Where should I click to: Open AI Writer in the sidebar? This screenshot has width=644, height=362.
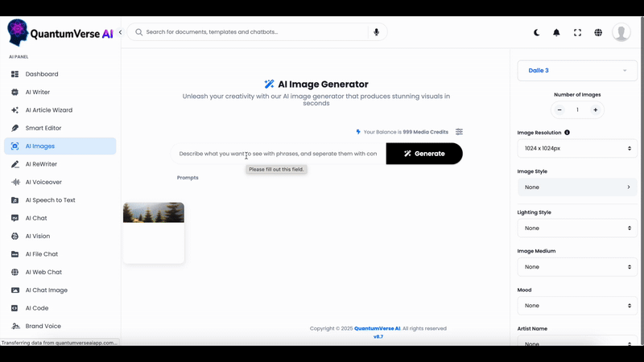[x=38, y=93]
